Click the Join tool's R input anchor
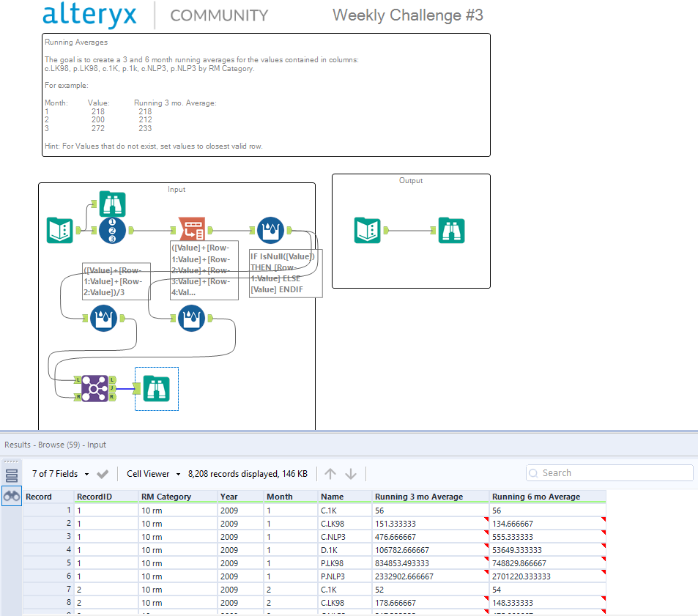 coord(78,396)
